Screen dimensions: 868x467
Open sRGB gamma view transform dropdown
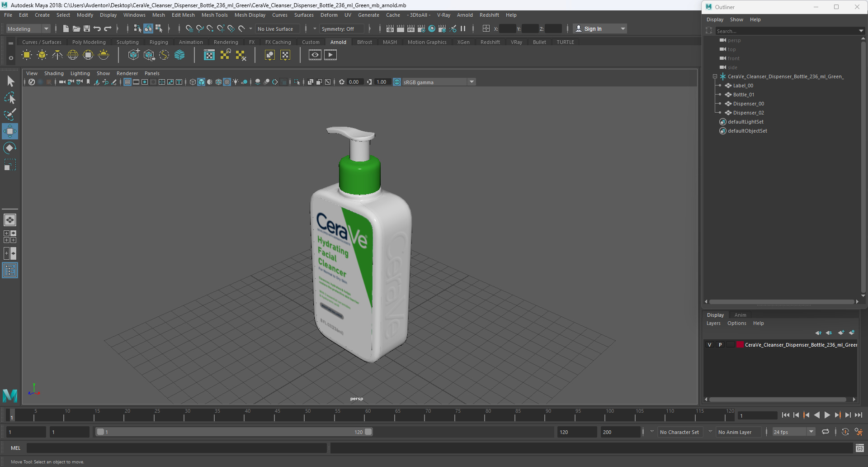click(439, 82)
